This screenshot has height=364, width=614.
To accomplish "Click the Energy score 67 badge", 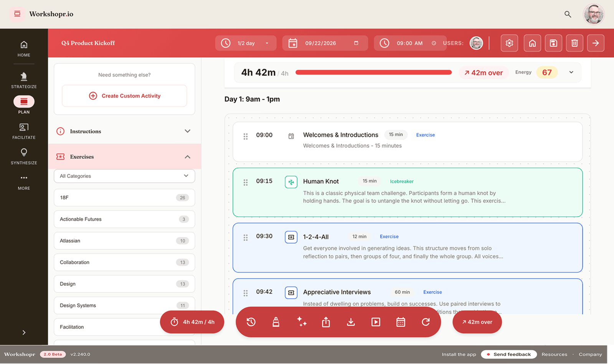I will tap(547, 72).
